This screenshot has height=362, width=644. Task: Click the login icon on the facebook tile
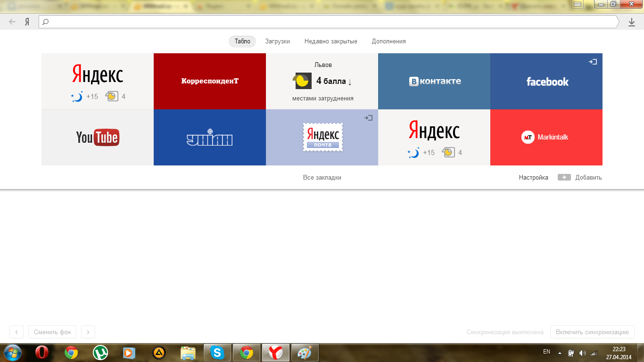593,62
